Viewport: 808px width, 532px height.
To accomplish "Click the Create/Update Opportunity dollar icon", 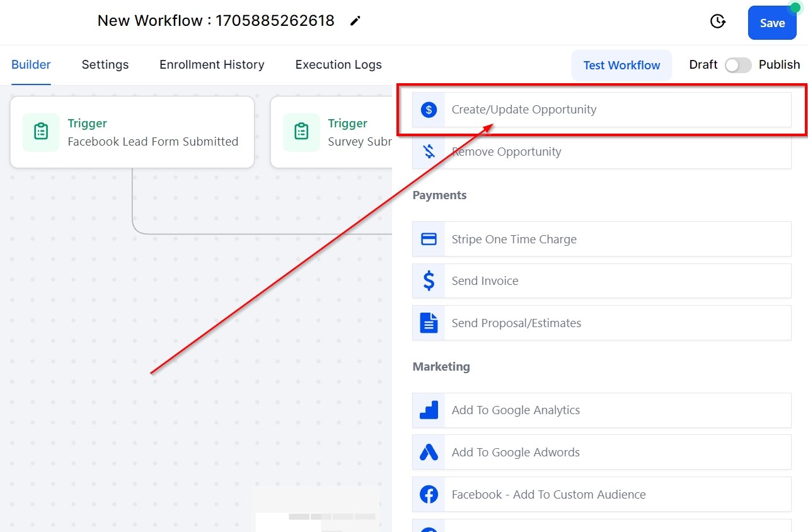I will pyautogui.click(x=429, y=110).
